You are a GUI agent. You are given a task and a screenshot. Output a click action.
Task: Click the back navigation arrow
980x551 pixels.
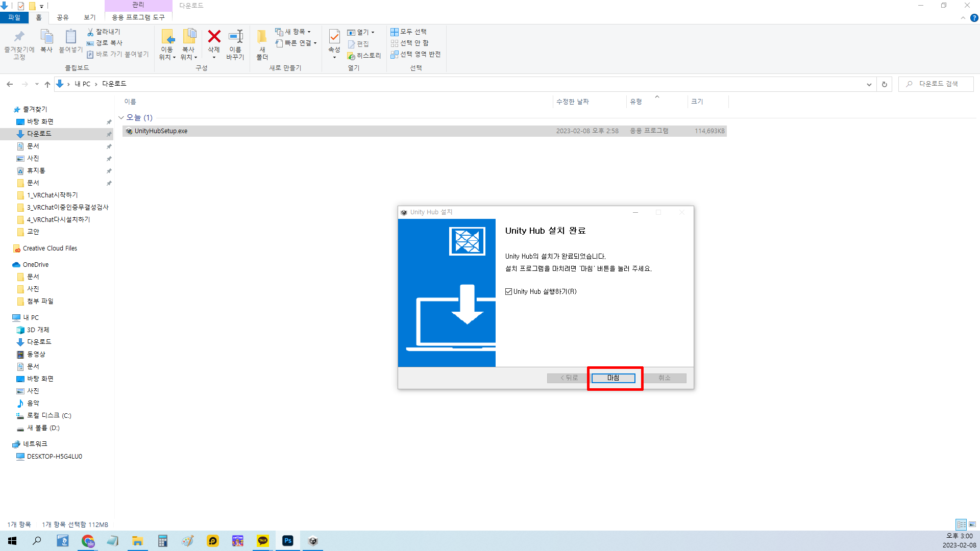[10, 84]
